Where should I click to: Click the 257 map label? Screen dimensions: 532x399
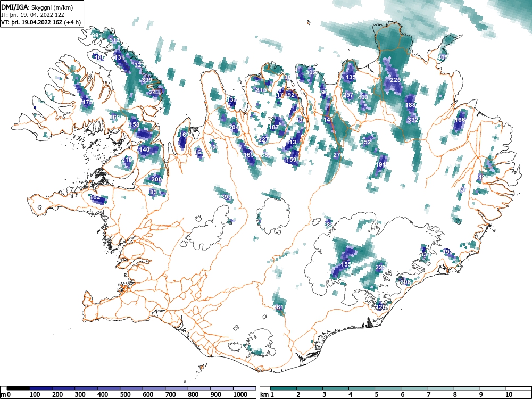click(348, 95)
